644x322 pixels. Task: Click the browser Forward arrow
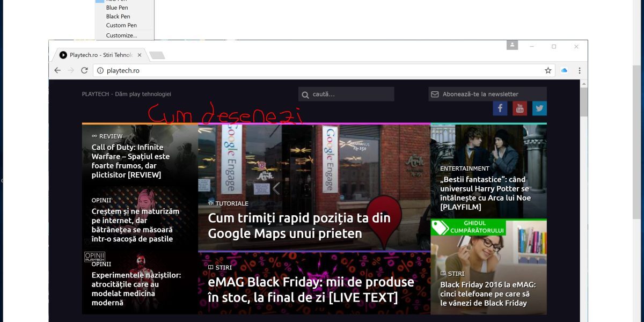(71, 70)
